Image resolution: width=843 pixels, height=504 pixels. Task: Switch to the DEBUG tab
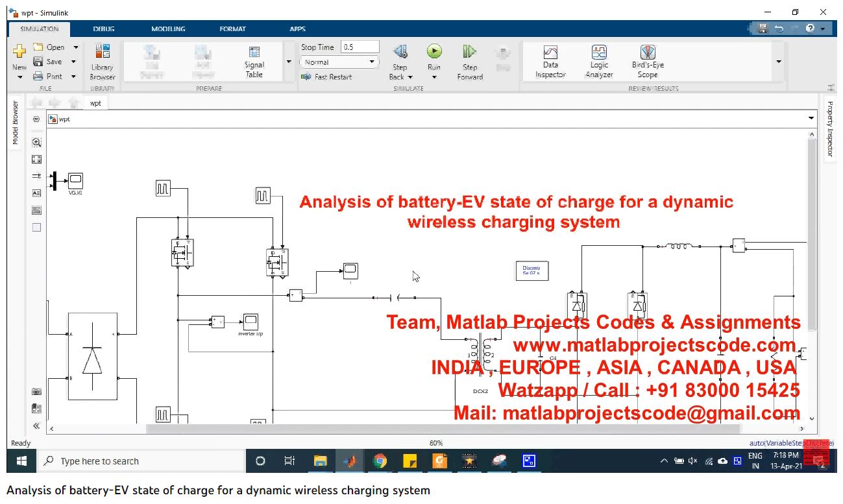pyautogui.click(x=104, y=29)
